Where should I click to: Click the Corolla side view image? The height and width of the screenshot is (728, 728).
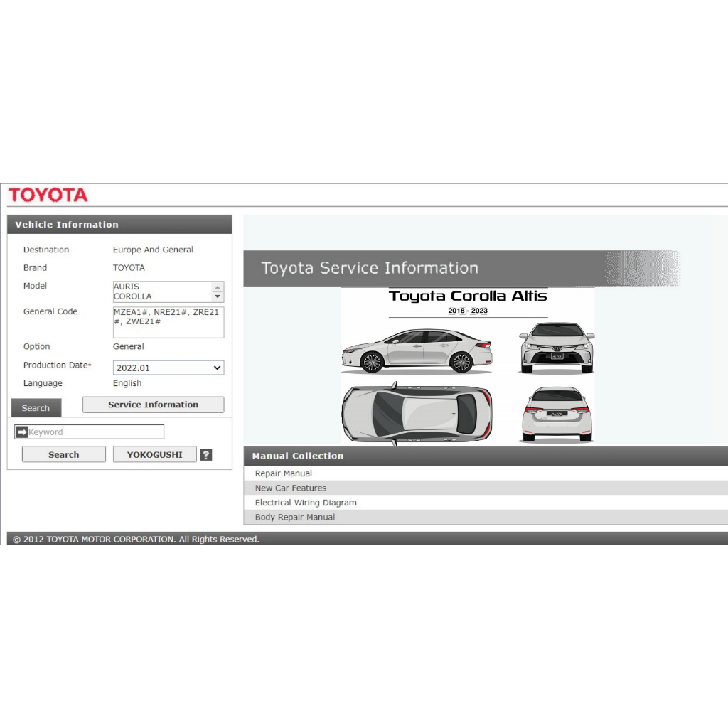(417, 350)
